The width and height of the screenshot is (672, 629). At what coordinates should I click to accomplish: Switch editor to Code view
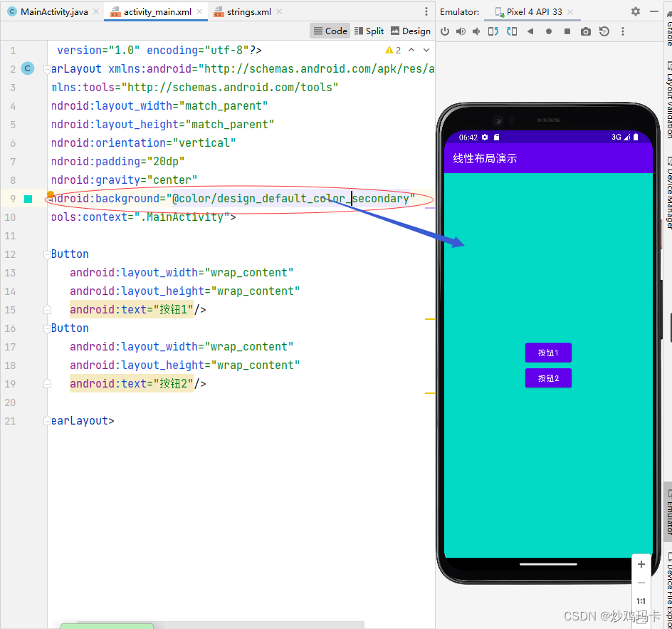click(330, 31)
